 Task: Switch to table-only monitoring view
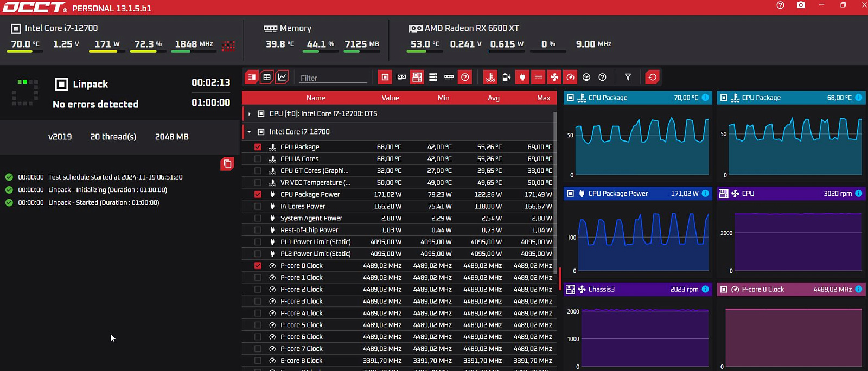267,77
